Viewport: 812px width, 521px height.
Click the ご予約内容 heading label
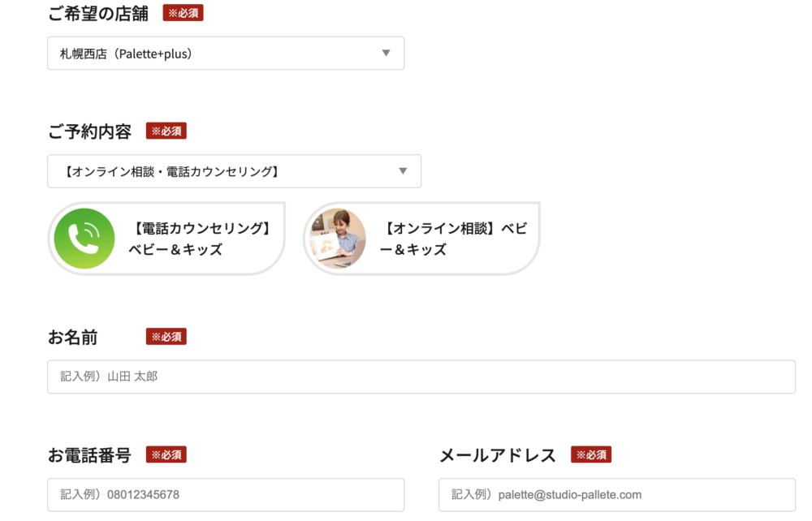89,131
